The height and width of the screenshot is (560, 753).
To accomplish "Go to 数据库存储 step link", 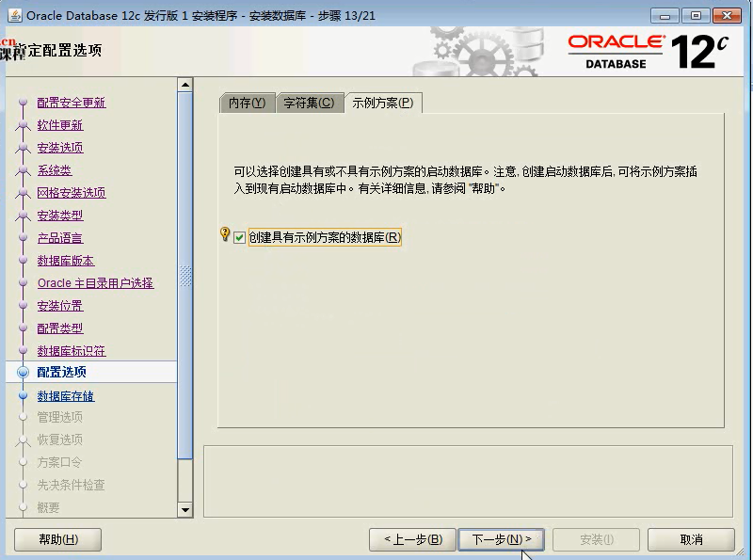I will click(66, 395).
